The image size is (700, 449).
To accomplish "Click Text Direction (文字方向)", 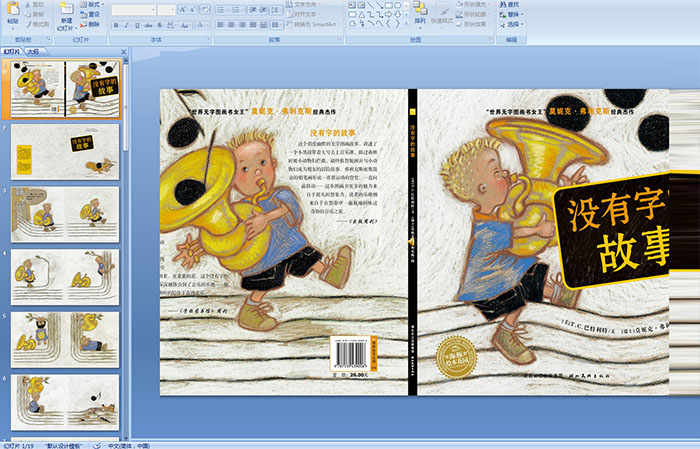I will point(304,4).
